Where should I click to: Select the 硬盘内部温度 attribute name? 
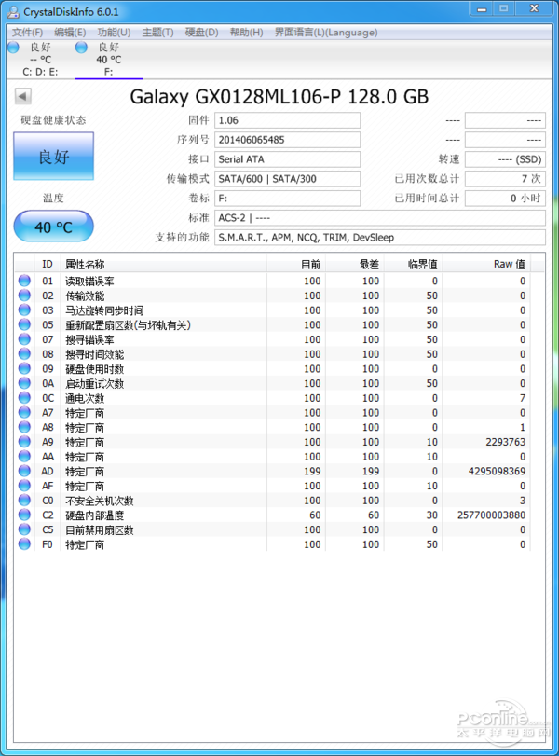pyautogui.click(x=94, y=515)
